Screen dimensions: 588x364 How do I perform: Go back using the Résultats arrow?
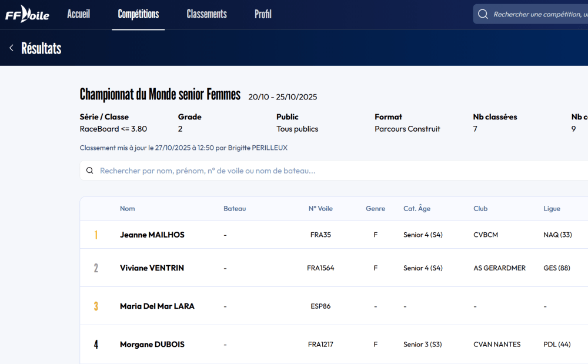pyautogui.click(x=11, y=48)
